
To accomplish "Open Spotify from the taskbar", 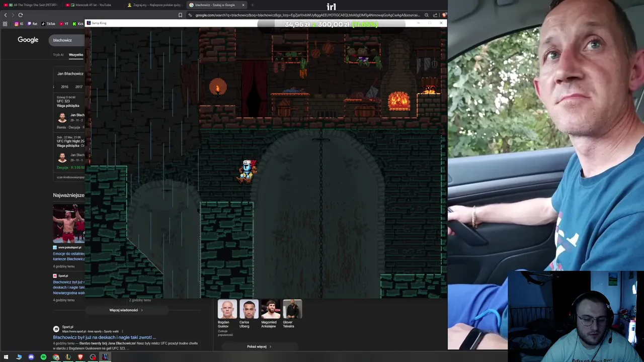I will (x=43, y=357).
